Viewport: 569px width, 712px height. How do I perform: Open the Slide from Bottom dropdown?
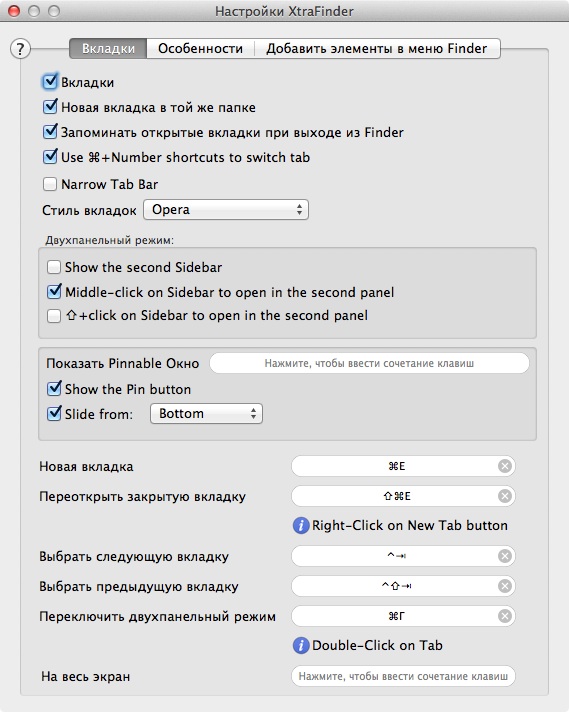tap(206, 414)
